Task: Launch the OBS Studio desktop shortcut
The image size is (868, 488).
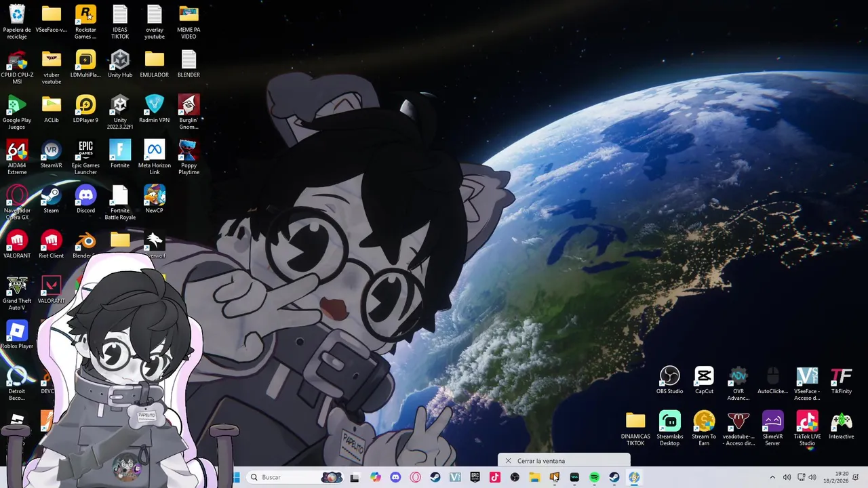Action: click(670, 380)
